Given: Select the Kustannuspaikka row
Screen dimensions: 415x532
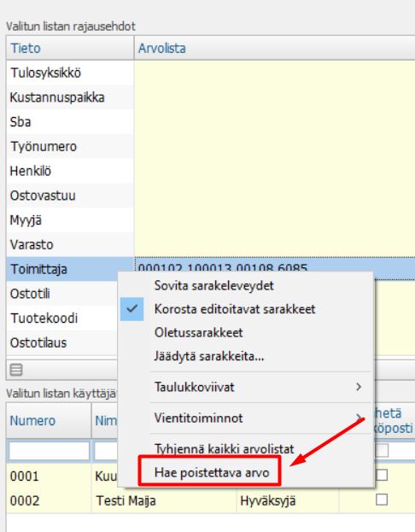Looking at the screenshot, I should [x=70, y=97].
